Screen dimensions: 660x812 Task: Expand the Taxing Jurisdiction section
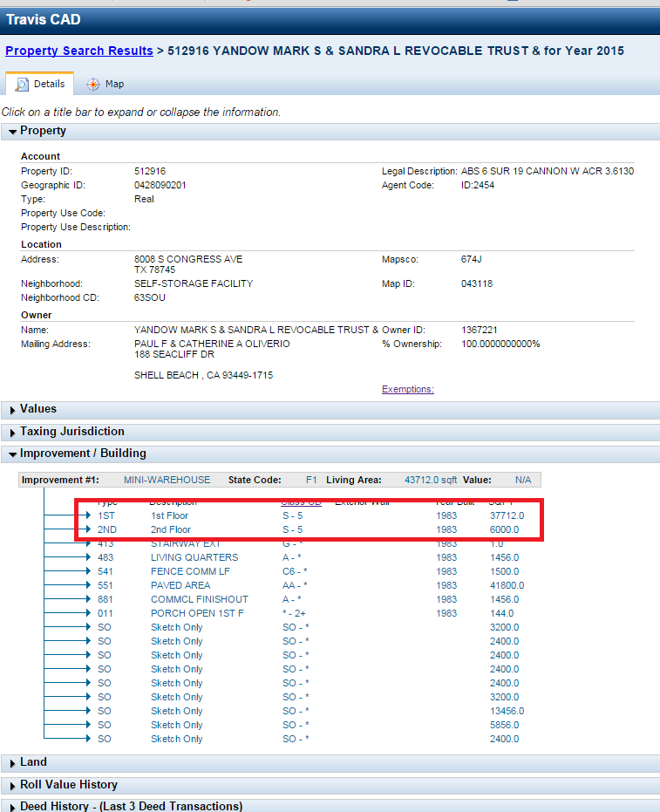[71, 432]
